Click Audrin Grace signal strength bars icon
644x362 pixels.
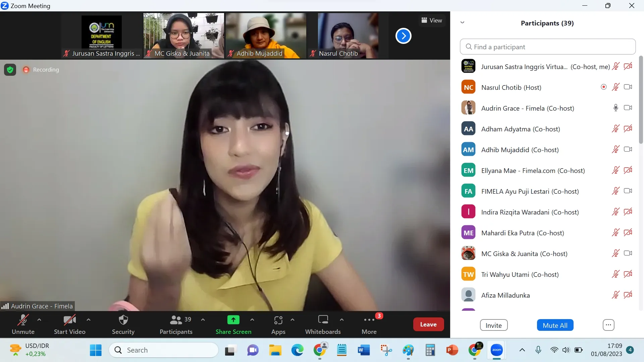click(5, 306)
